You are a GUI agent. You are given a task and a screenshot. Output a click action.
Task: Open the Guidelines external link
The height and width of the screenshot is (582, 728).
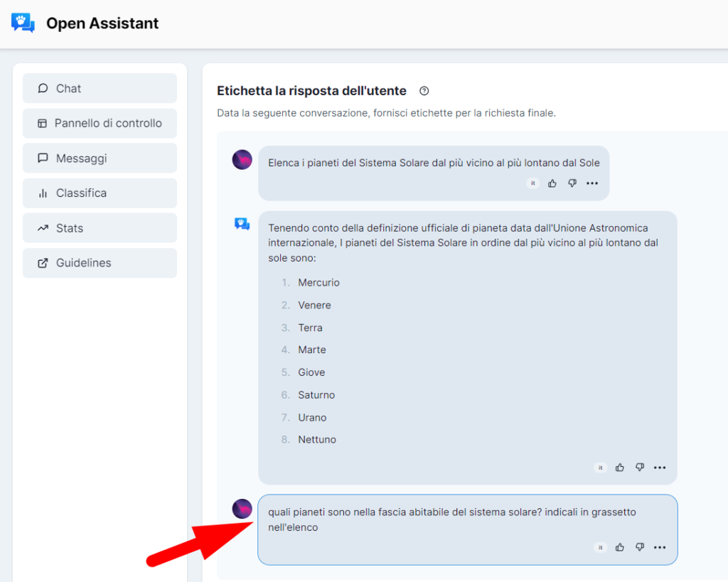pos(100,263)
